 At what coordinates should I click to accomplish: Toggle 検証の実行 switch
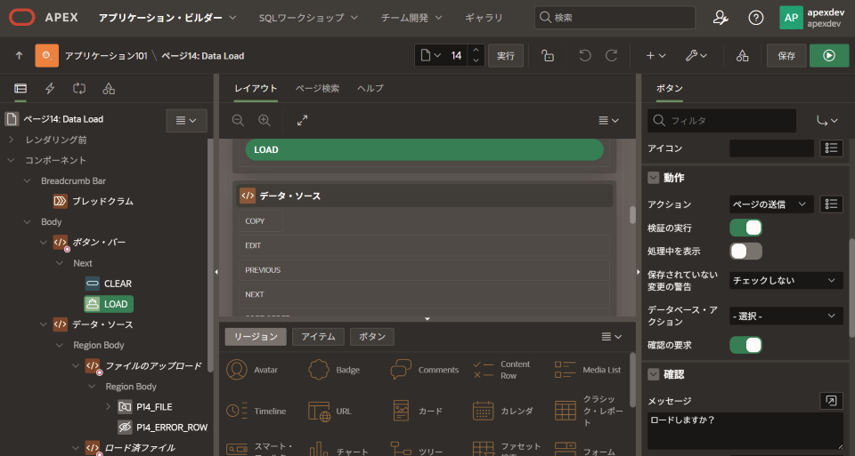coord(745,227)
